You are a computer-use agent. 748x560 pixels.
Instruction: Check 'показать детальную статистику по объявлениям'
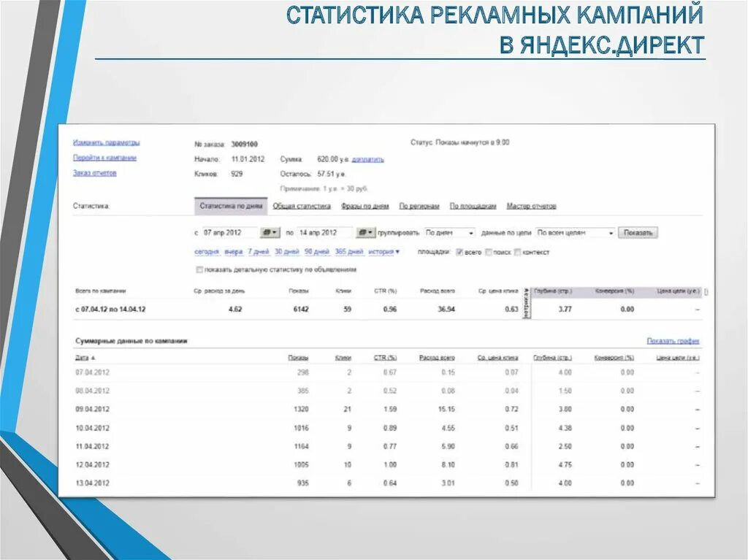199,270
